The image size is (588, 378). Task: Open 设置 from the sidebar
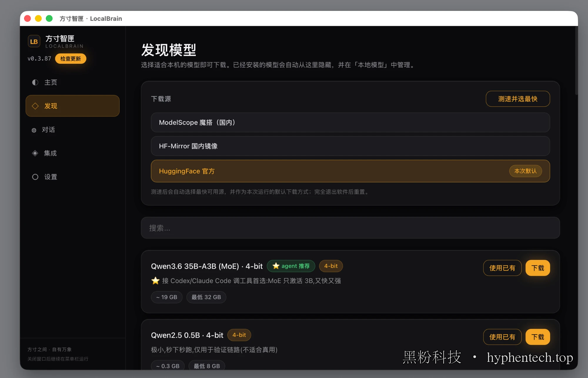73,177
